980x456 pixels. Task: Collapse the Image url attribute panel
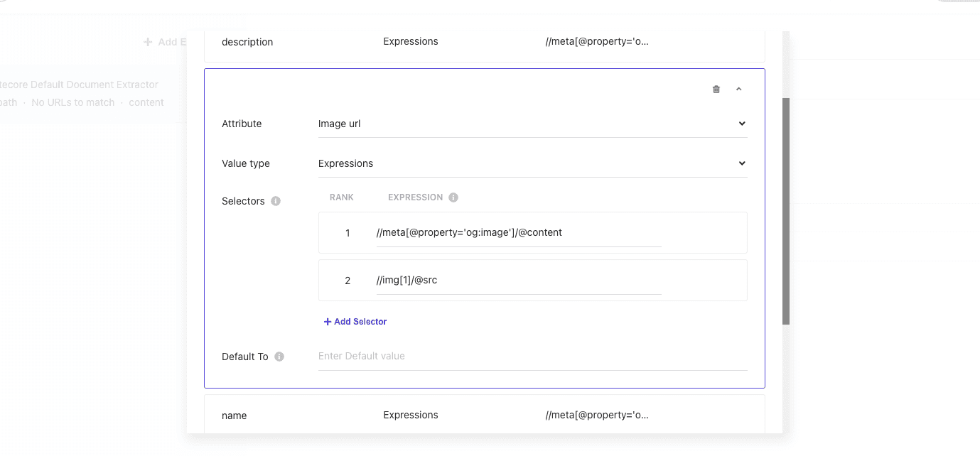pos(738,89)
